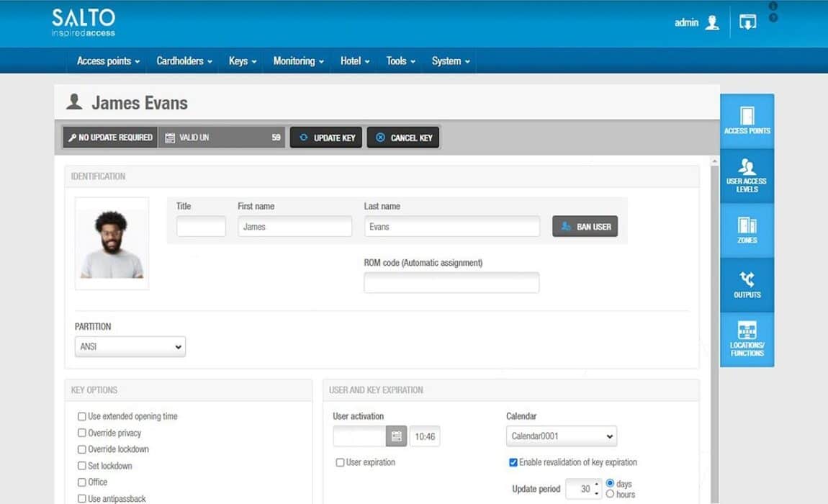Image resolution: width=828 pixels, height=504 pixels.
Task: Click the Ban User button
Action: click(x=585, y=226)
